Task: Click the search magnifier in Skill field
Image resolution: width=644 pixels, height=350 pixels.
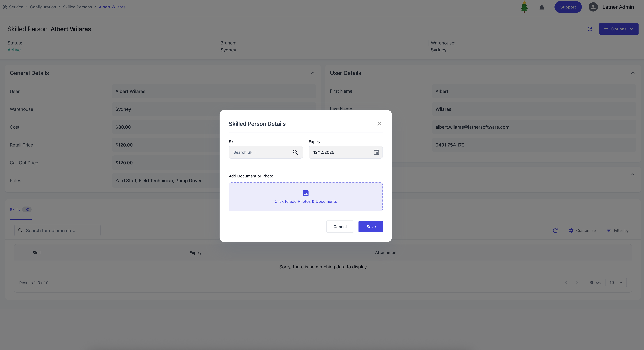Action: coord(295,152)
